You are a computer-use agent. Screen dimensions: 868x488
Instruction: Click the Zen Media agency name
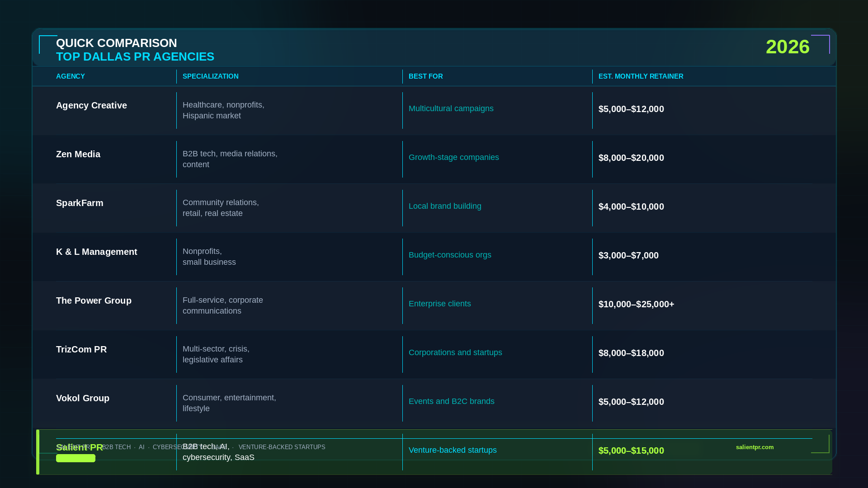pyautogui.click(x=78, y=154)
